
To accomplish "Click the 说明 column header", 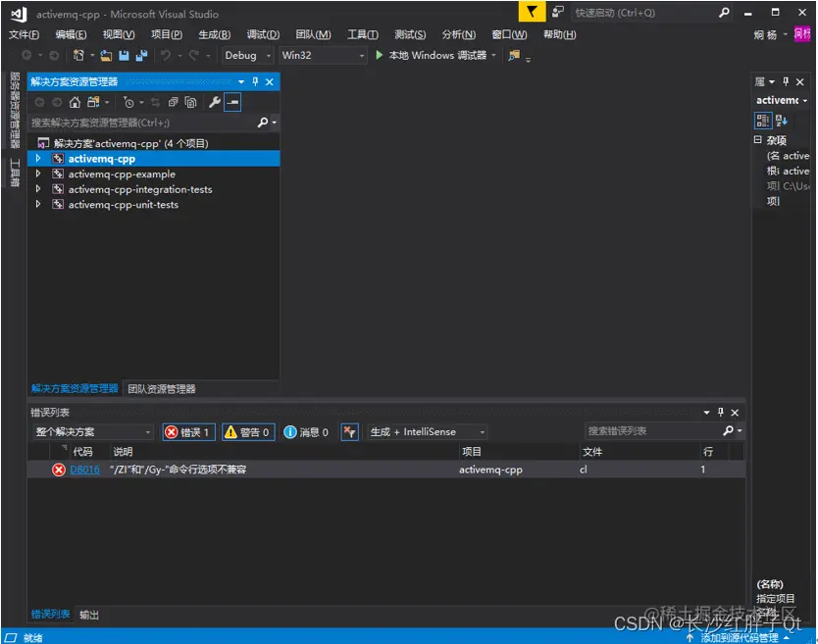I will tap(124, 452).
